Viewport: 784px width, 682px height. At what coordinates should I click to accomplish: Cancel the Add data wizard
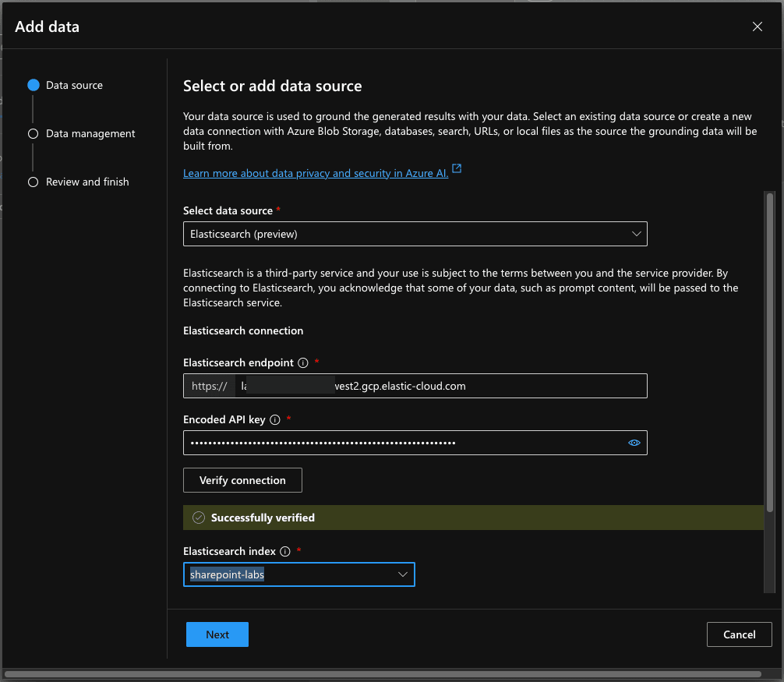pos(739,634)
